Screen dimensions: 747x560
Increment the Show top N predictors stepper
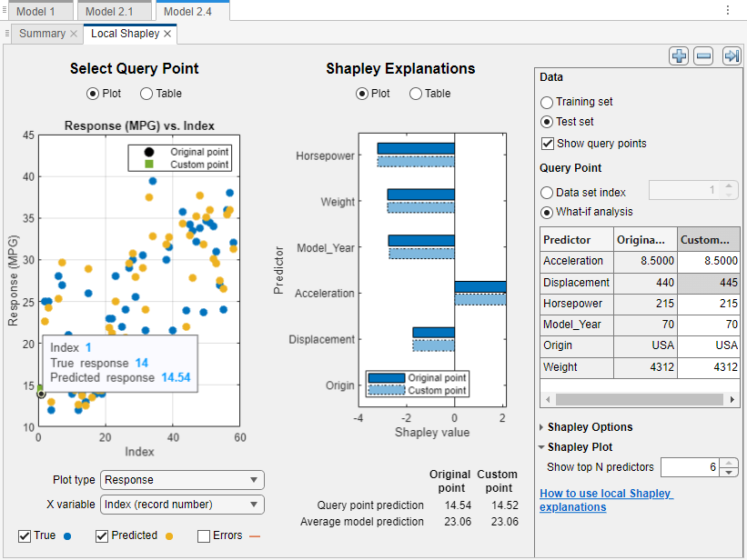728,462
